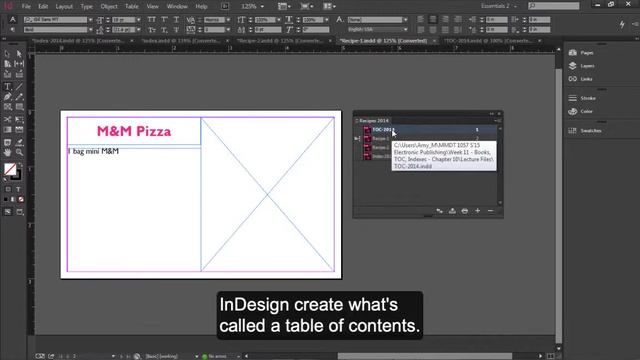The width and height of the screenshot is (640, 360).
Task: Open the leading dropdown
Action: point(138,30)
